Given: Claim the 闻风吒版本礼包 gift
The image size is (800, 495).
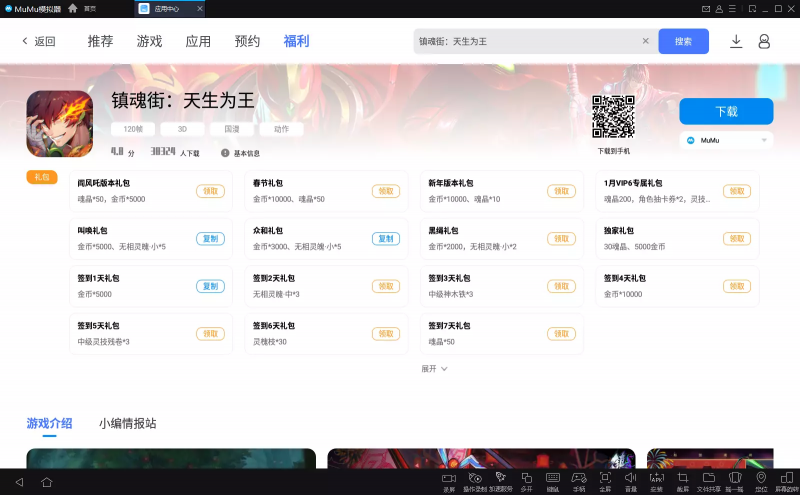Looking at the screenshot, I should 211,191.
